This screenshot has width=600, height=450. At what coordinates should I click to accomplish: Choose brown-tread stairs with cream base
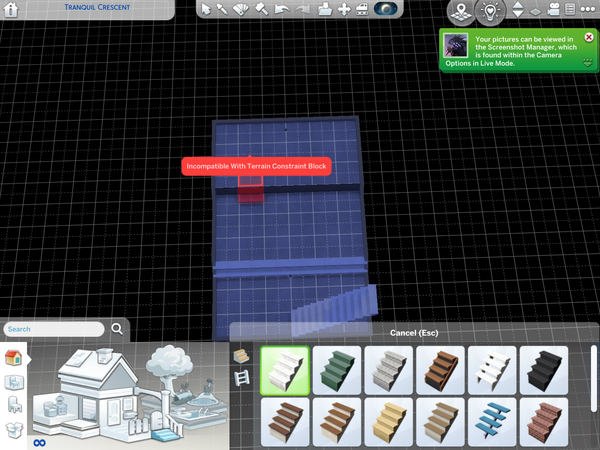click(x=337, y=422)
